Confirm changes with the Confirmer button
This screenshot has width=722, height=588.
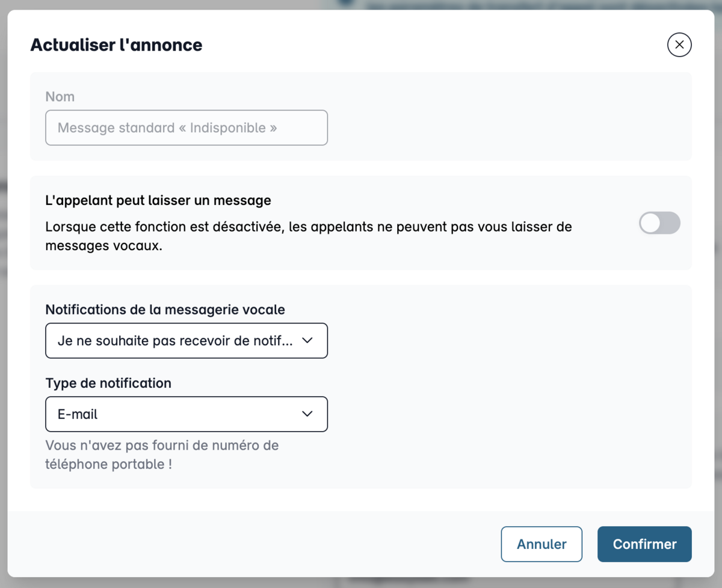coord(644,544)
